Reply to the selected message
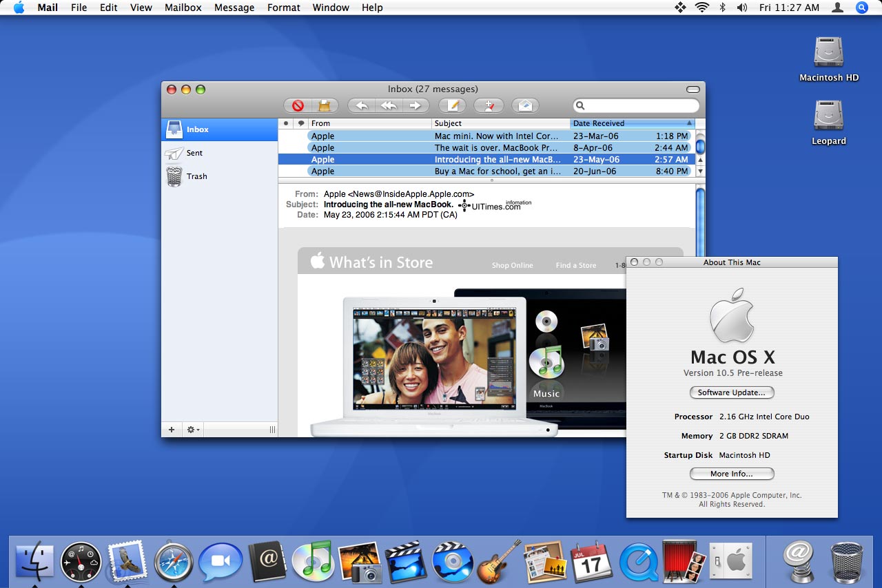 click(x=361, y=106)
